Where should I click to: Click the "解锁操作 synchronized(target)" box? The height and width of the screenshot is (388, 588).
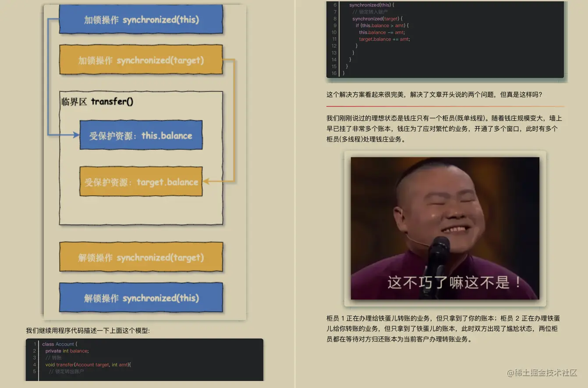pyautogui.click(x=141, y=257)
